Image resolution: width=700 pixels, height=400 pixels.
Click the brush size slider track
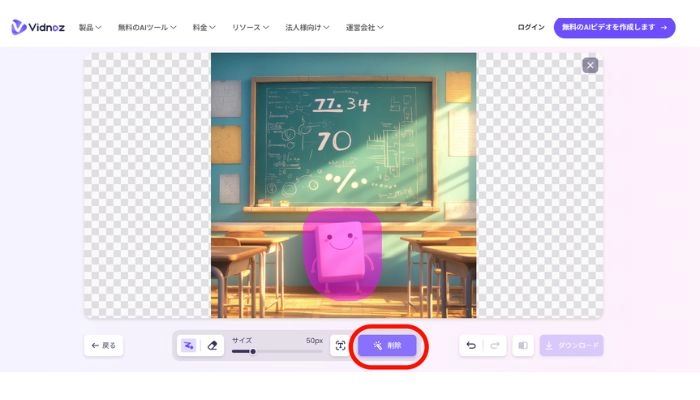point(277,351)
